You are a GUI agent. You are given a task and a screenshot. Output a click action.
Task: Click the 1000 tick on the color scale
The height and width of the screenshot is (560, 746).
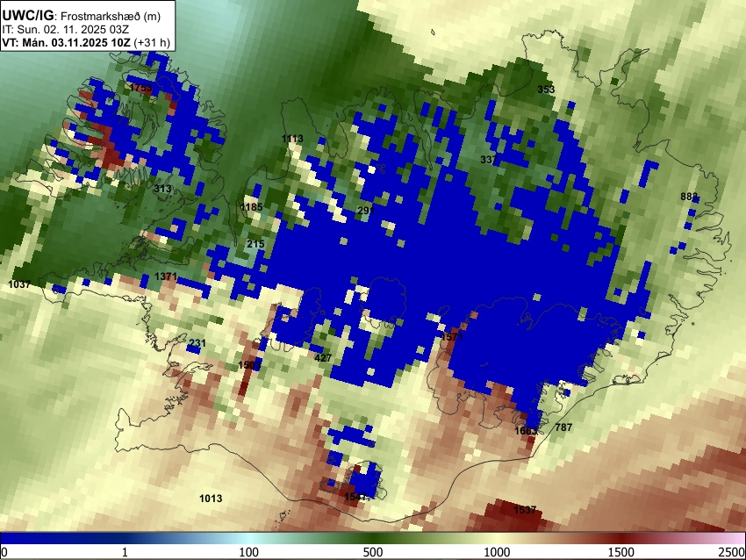click(497, 552)
